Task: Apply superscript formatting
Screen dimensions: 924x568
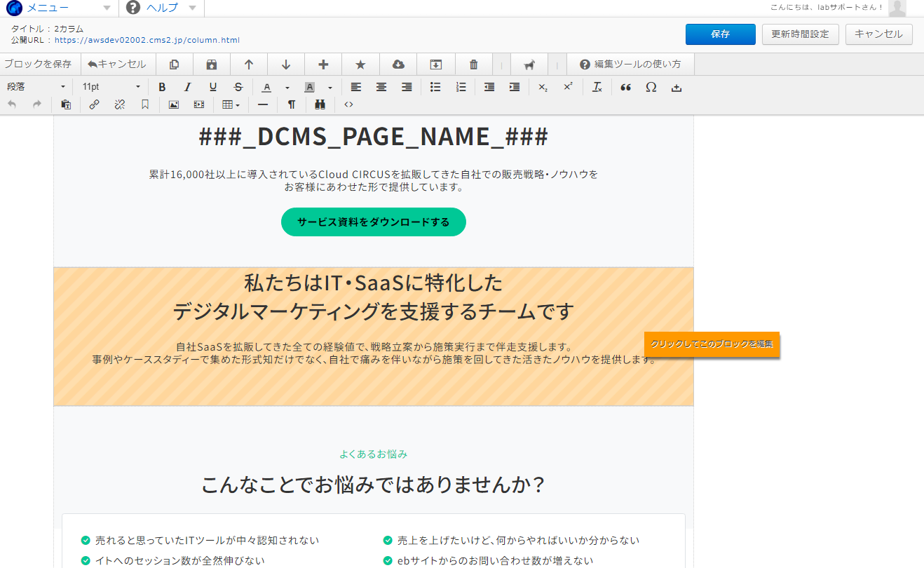Action: point(568,87)
